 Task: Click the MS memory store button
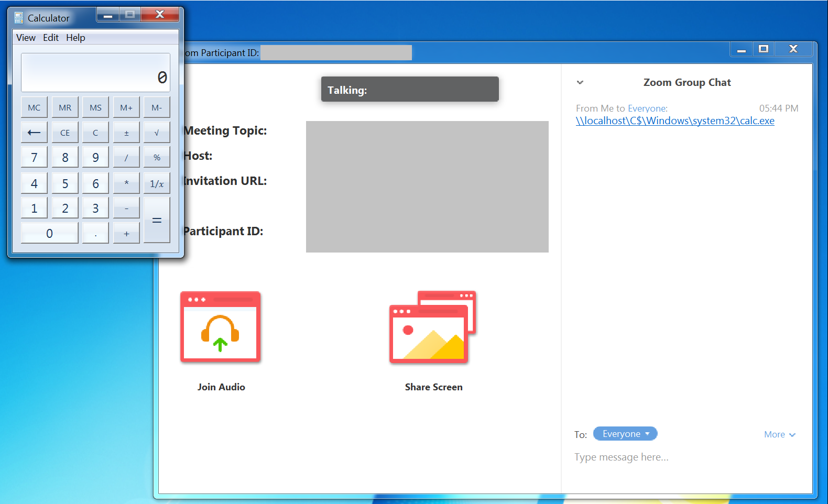pos(95,107)
